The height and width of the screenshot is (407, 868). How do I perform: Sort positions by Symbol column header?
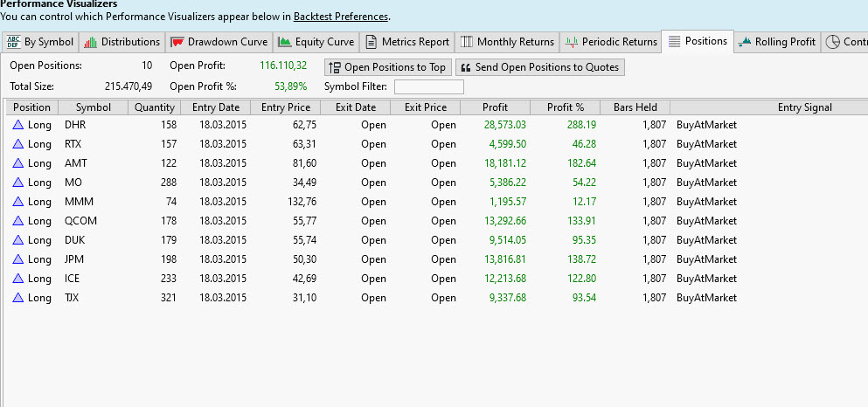[x=94, y=107]
